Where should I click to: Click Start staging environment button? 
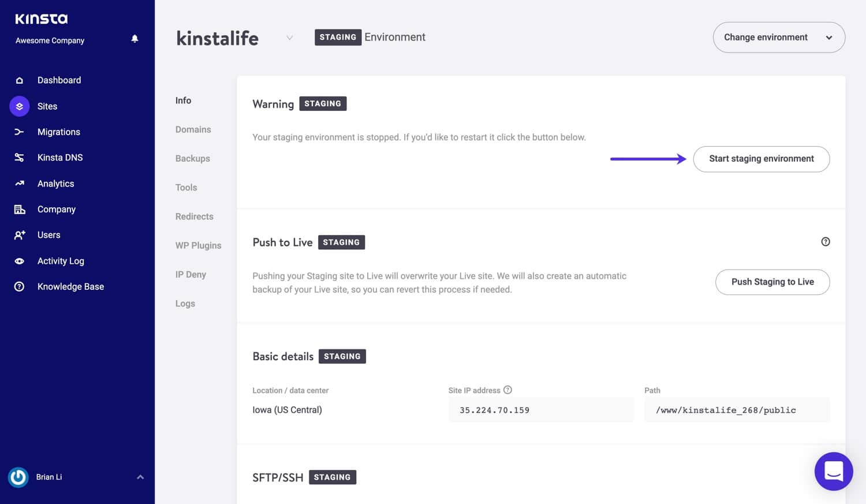tap(762, 159)
